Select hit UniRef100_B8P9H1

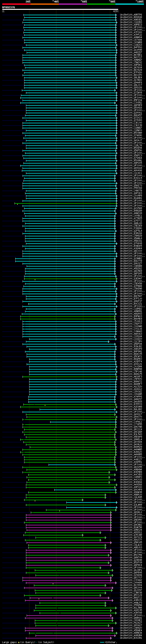point(131,352)
